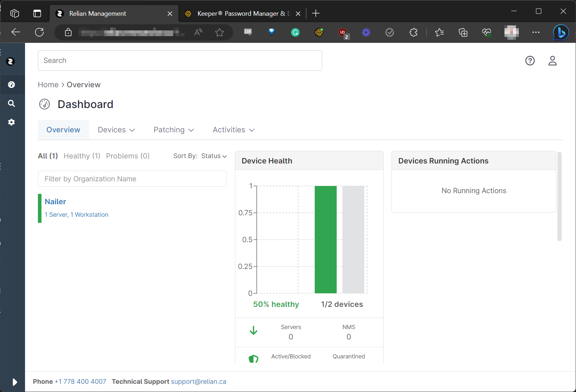Open the Collections icon
Viewport: 576px width, 392px height.
point(463,33)
